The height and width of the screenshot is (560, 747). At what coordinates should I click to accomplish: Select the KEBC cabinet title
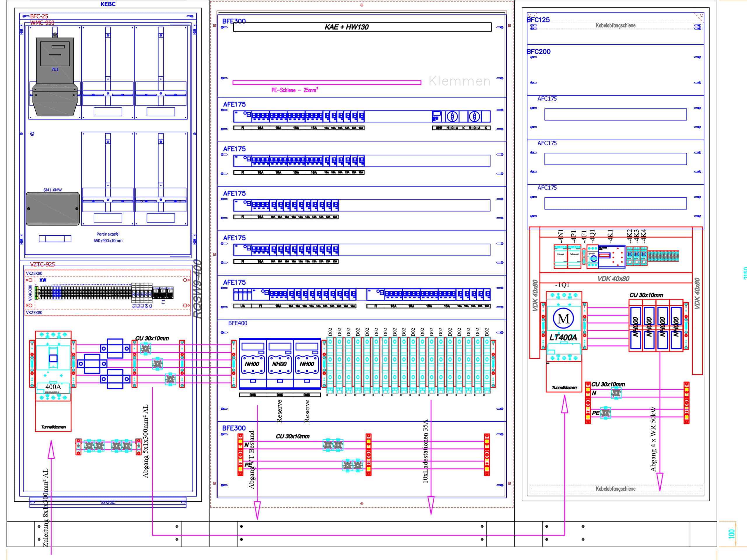click(108, 4)
